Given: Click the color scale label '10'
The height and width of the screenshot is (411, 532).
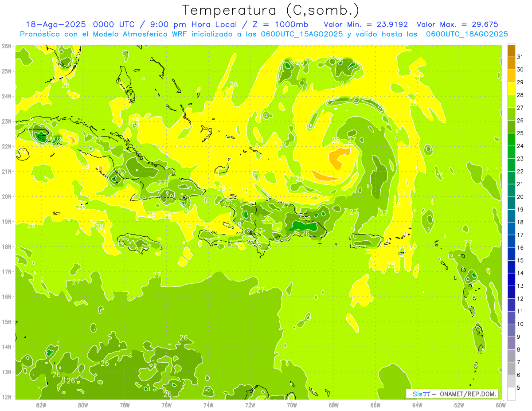Looking at the screenshot, I should coord(520,324).
